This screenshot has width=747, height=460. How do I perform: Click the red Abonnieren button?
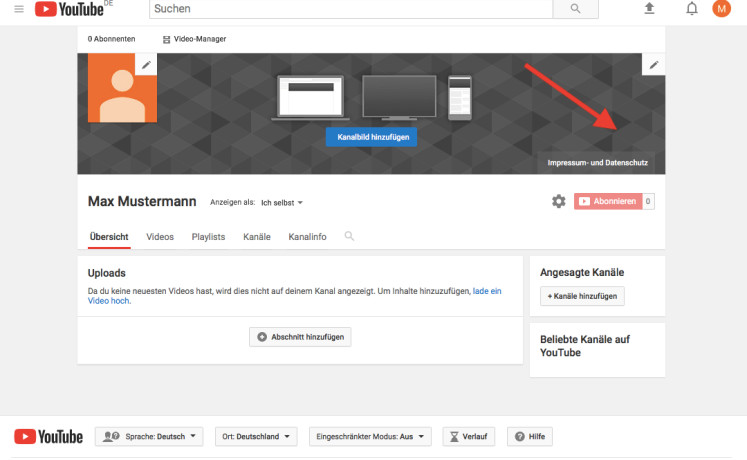pyautogui.click(x=608, y=201)
